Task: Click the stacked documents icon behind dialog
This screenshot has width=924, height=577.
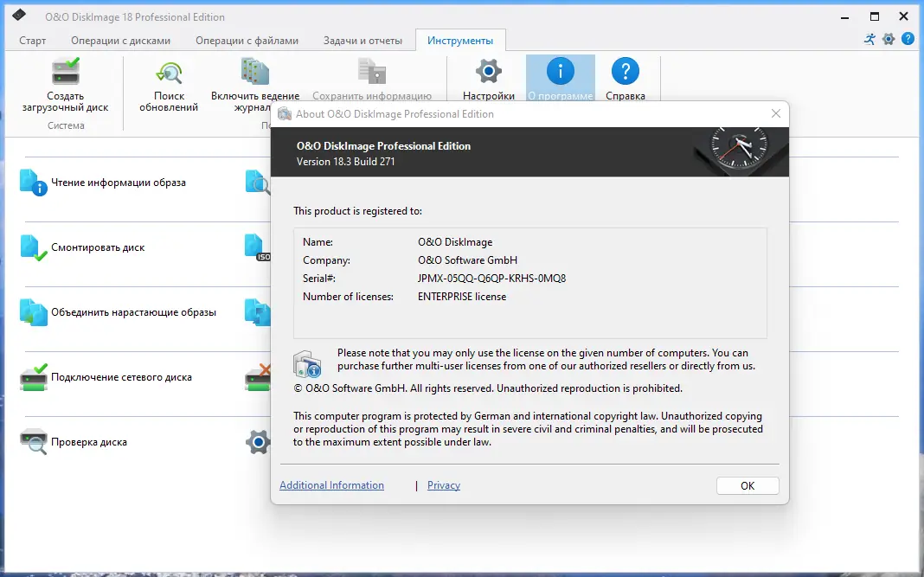Action: point(258,312)
